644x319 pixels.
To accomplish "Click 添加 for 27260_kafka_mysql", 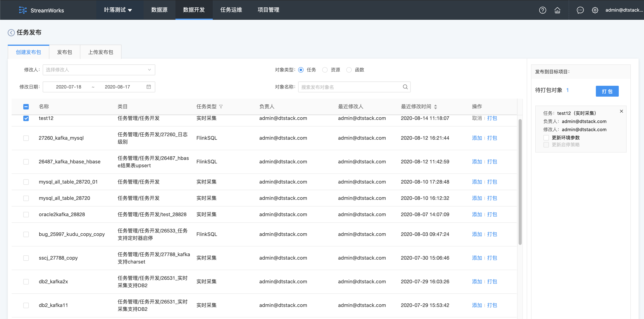I will click(477, 138).
